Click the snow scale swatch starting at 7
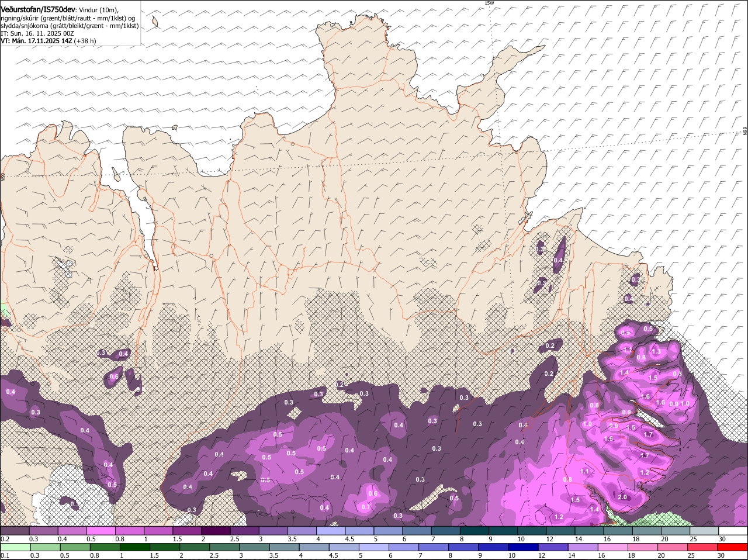Viewport: 748px width, 560px height. pyautogui.click(x=445, y=531)
